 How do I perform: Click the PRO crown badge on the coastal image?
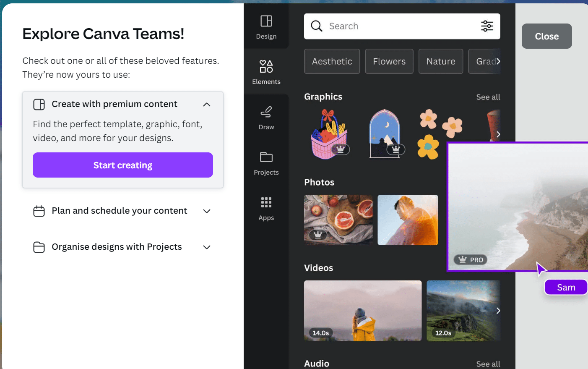click(x=471, y=260)
